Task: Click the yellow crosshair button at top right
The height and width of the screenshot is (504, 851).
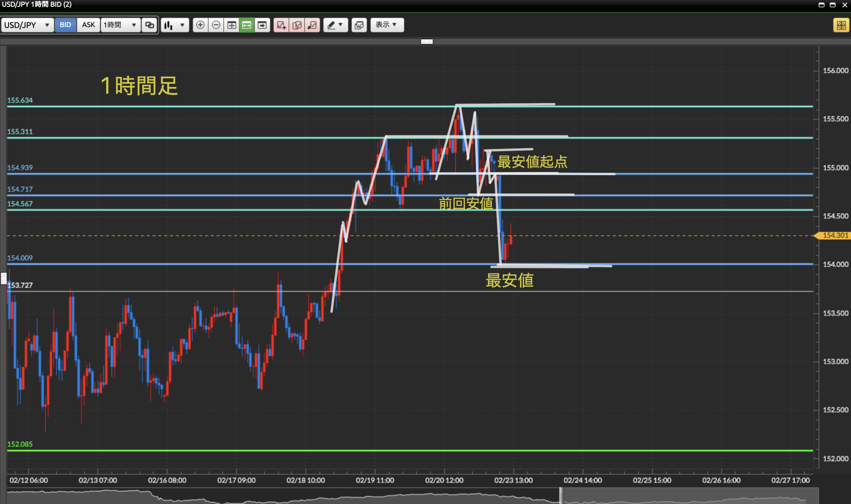Action: pos(841,25)
